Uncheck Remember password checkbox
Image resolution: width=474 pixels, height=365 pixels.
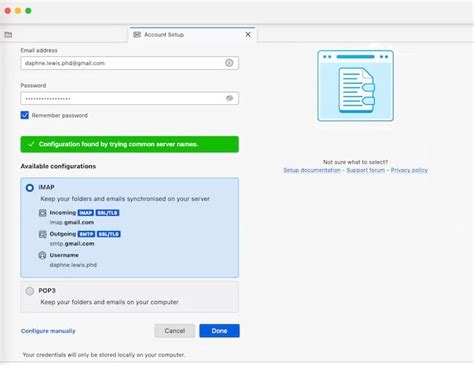(25, 115)
